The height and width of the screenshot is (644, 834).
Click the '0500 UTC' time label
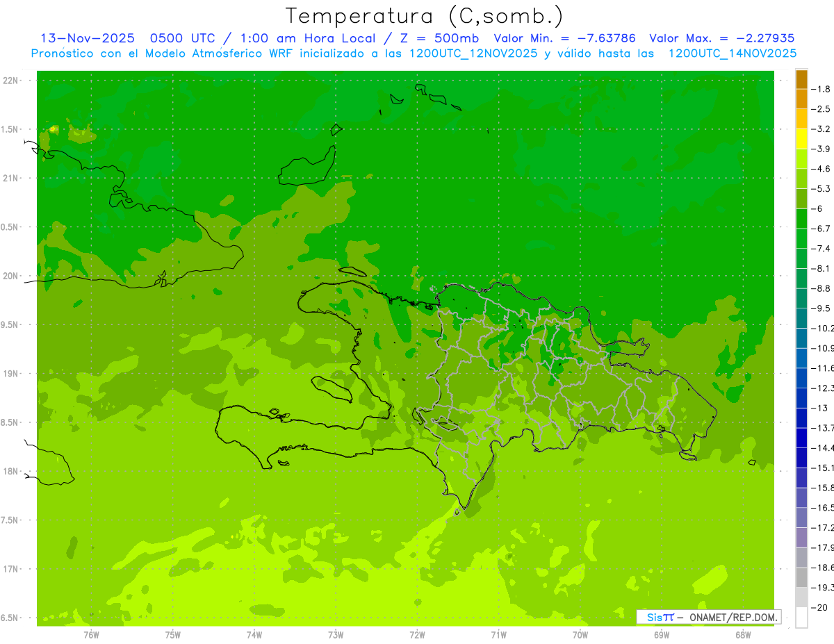(x=183, y=38)
